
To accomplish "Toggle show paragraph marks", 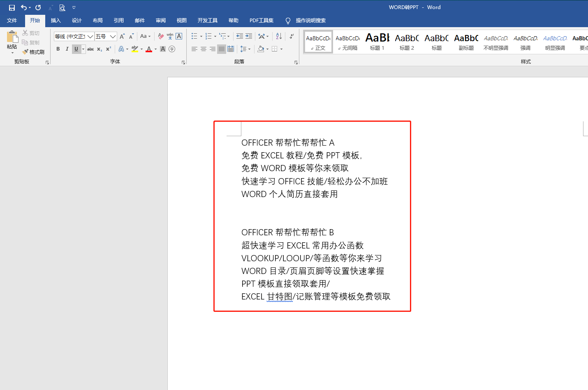I will 292,36.
